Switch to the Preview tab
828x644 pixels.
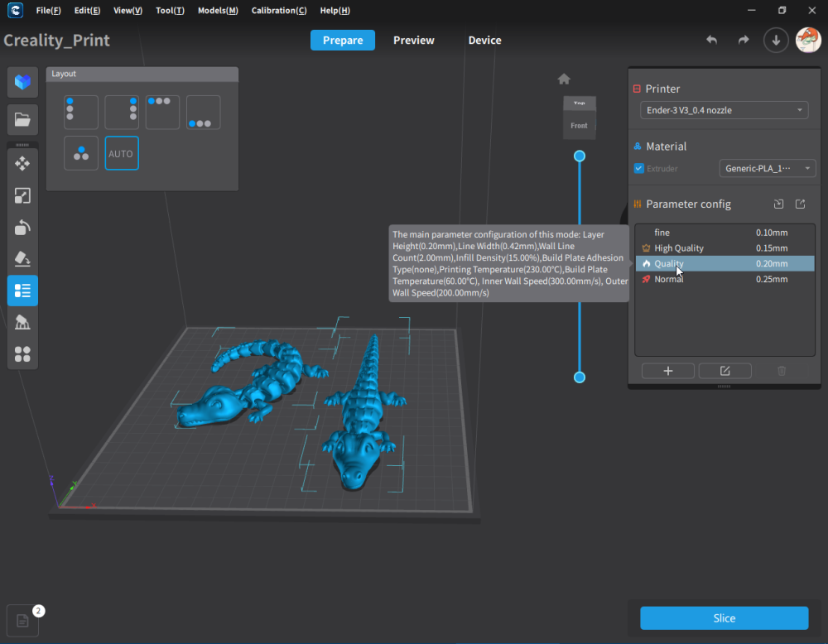413,41
